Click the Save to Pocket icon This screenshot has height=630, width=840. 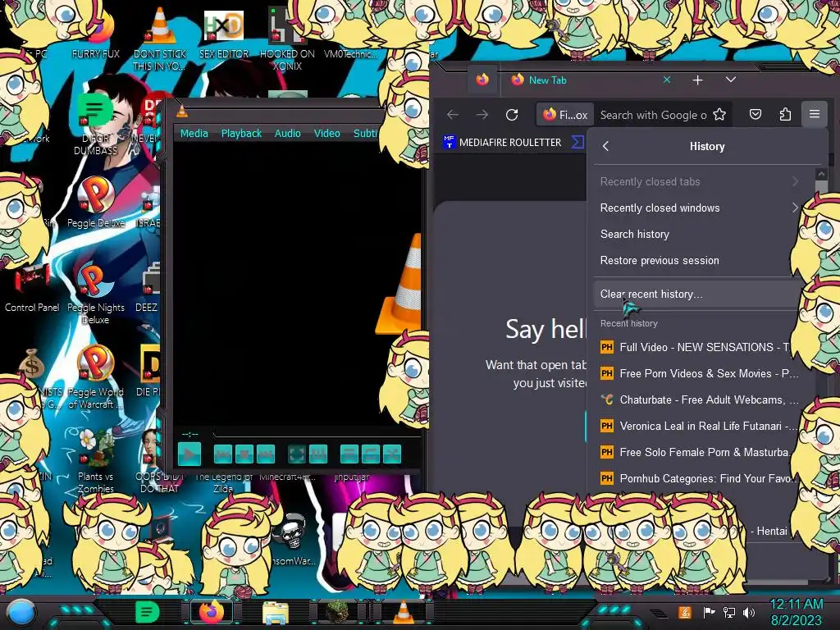756,114
